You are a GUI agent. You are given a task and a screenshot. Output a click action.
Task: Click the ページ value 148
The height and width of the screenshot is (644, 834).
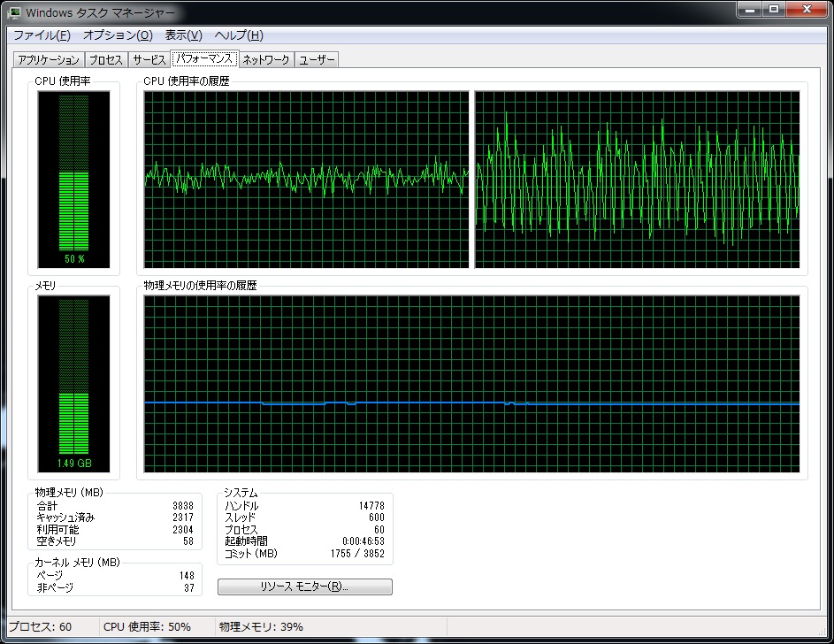coord(187,575)
